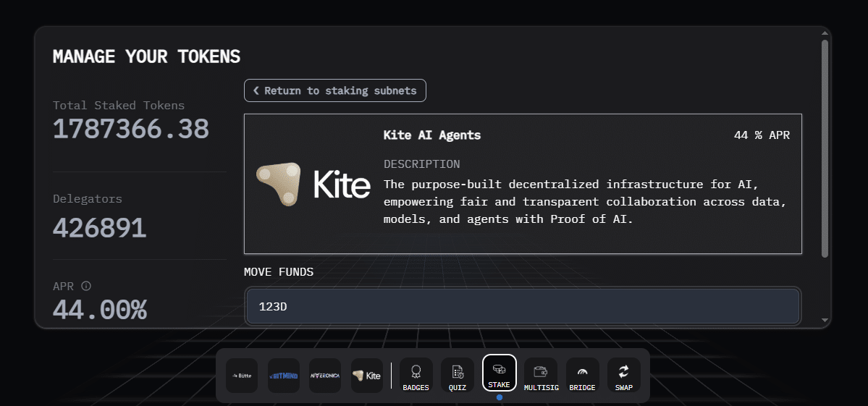This screenshot has width=868, height=406.
Task: Click the panel's vertical scrollbar thumb
Action: coord(825,148)
